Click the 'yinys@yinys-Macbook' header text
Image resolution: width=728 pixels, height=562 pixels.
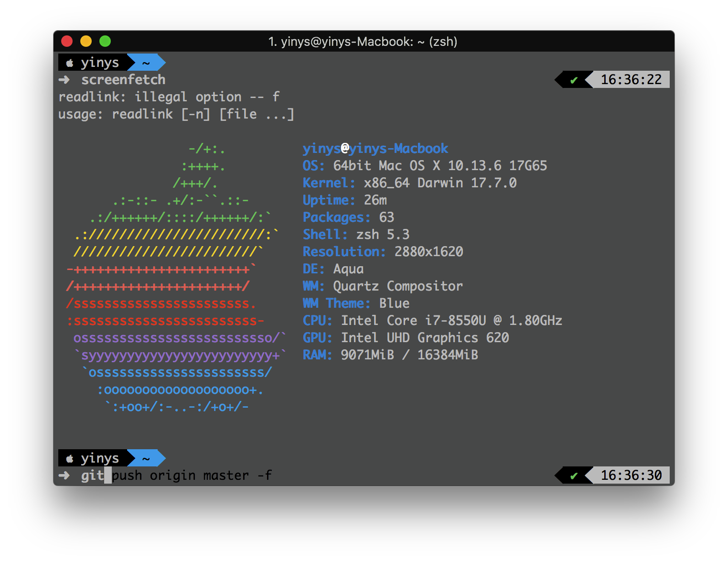[x=375, y=149]
